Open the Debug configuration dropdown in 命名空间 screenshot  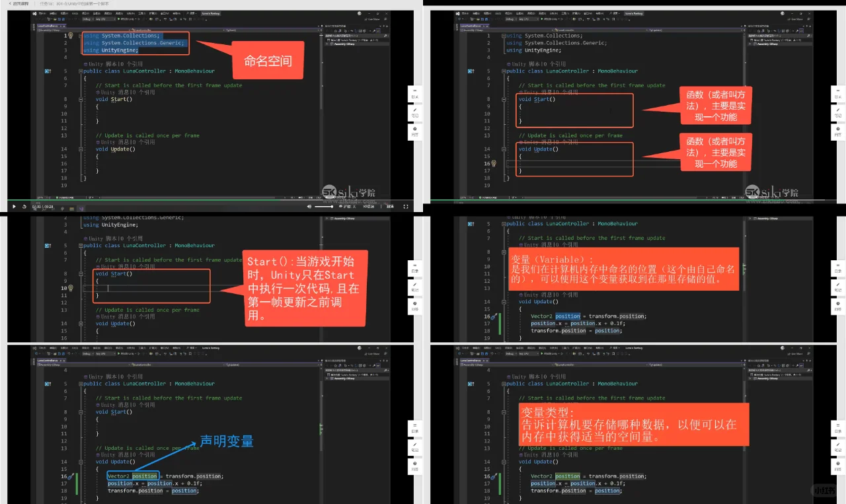[x=87, y=20]
